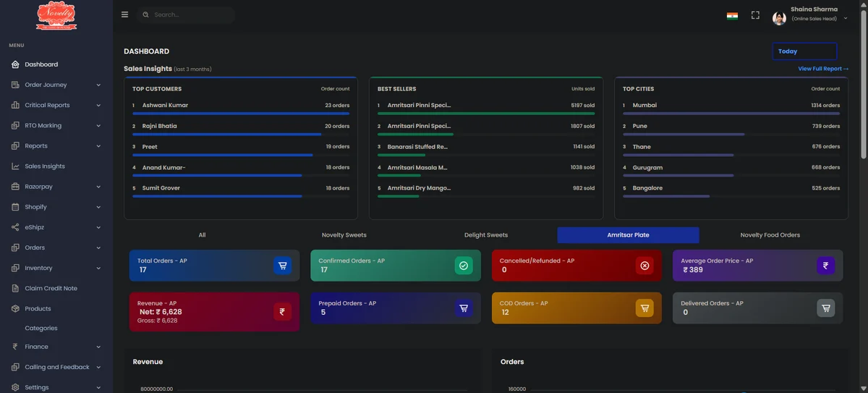This screenshot has width=868, height=393.
Task: Click the RTO Marking sidebar icon
Action: tap(16, 125)
